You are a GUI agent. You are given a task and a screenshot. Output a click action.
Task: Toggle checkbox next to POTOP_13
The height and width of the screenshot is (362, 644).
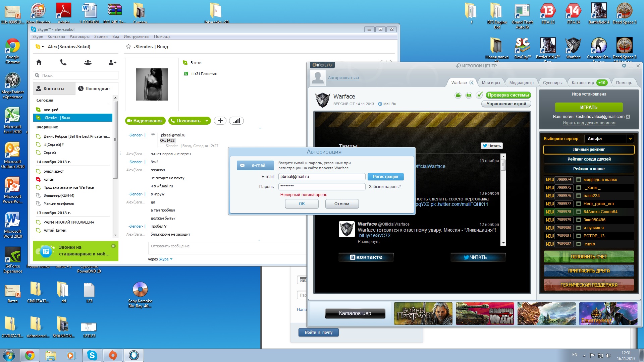point(579,236)
